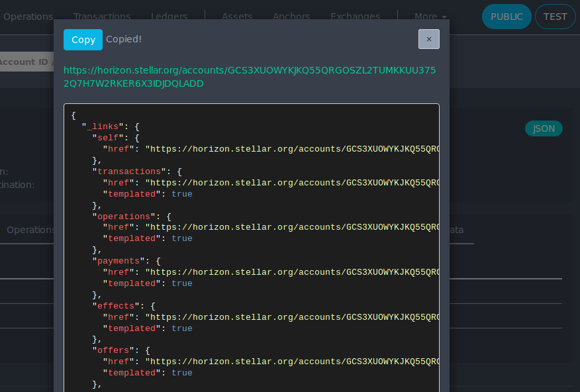The width and height of the screenshot is (580, 392).
Task: Switch to the PUBLIC network
Action: click(507, 17)
